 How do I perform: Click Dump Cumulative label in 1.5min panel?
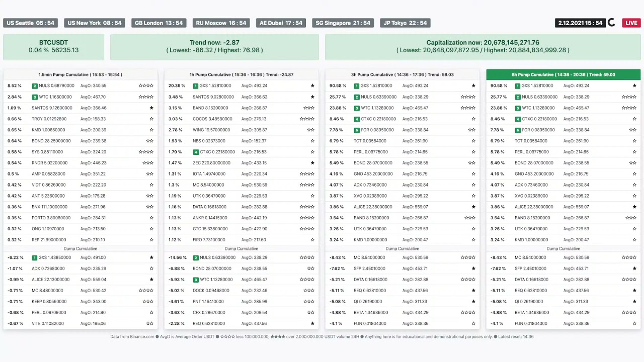click(80, 249)
